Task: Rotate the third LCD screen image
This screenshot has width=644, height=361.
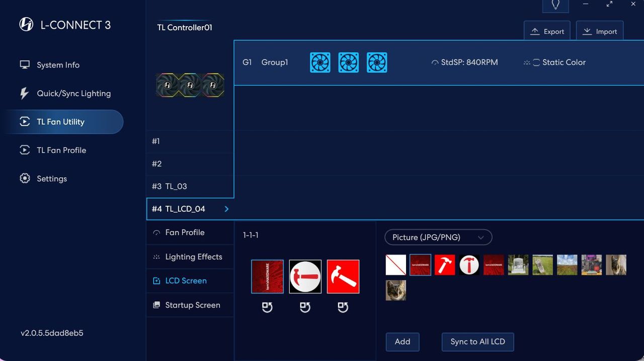Action: (x=343, y=307)
